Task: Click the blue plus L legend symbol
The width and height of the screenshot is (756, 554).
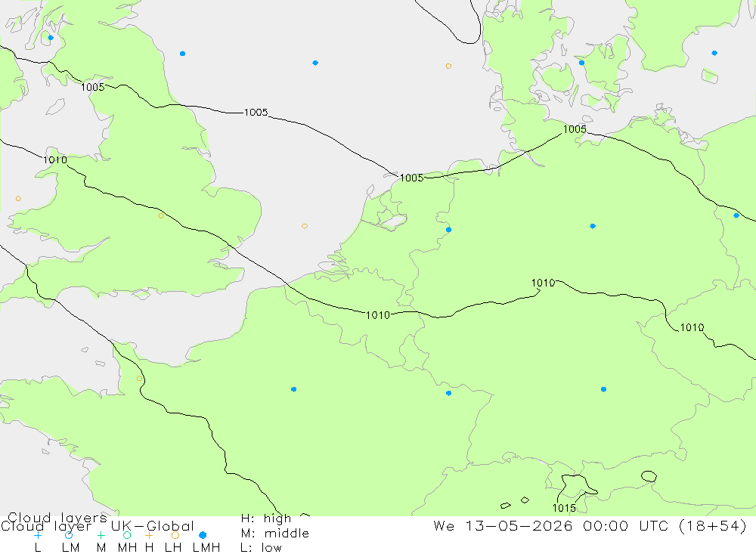Action: 38,535
